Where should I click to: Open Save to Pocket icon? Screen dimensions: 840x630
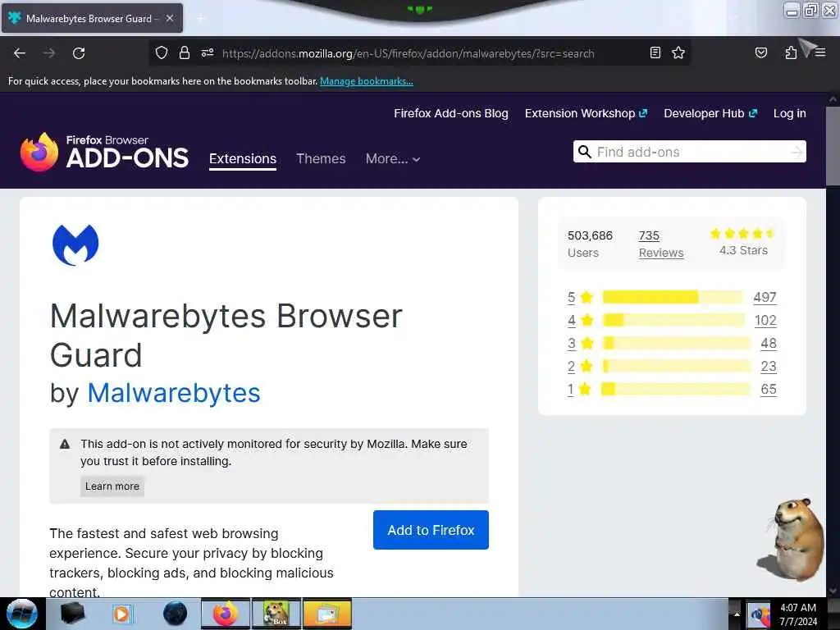coord(760,52)
